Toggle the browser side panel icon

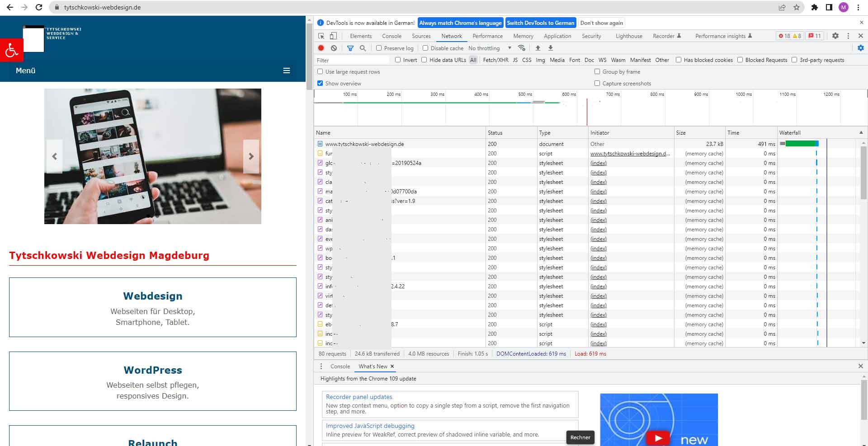[x=829, y=7]
